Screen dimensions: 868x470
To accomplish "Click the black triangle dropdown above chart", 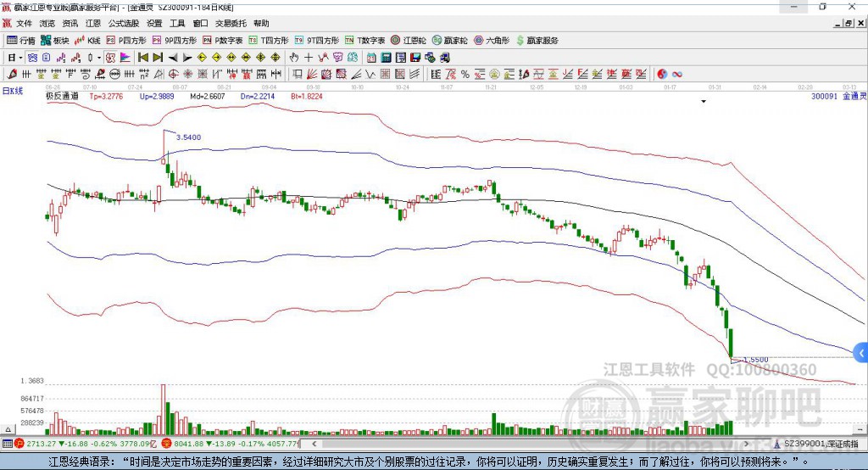I will pos(704,102).
